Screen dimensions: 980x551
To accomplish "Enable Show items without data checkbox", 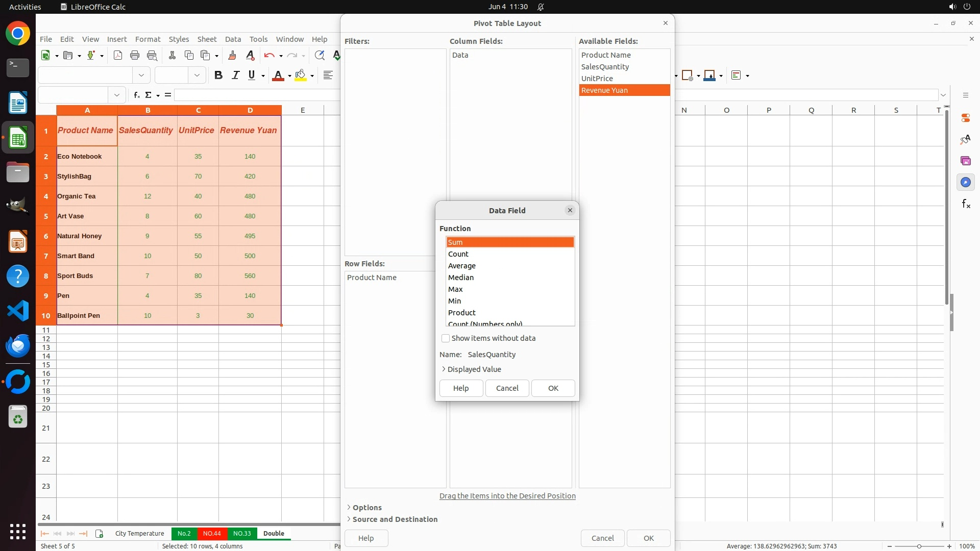I will coord(446,338).
